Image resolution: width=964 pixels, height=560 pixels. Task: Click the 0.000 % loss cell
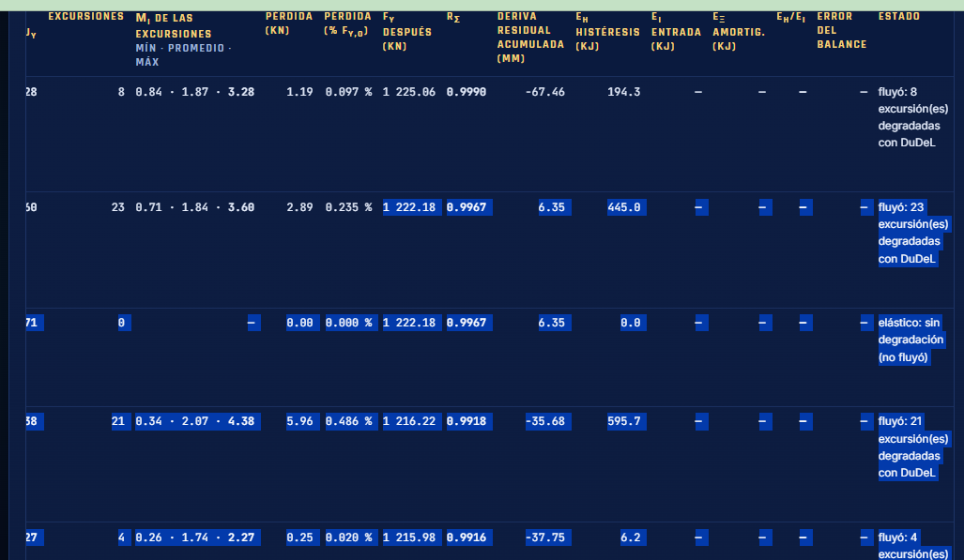point(348,324)
